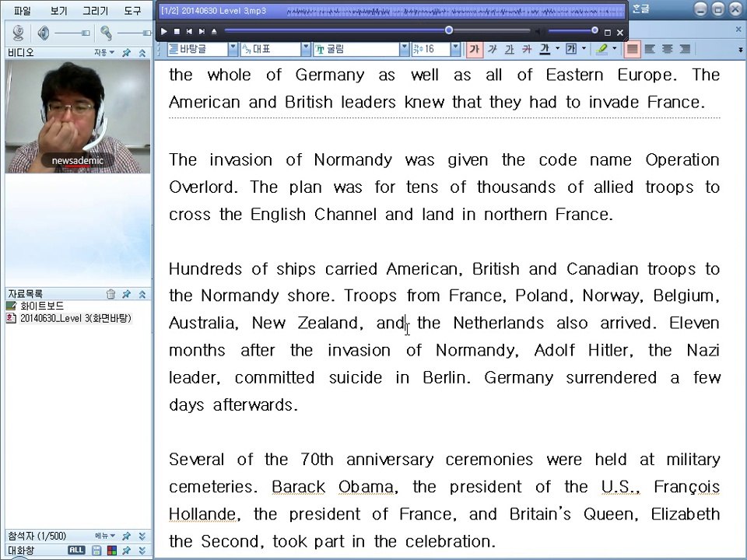
Task: Select justify alignment
Action: 632,49
